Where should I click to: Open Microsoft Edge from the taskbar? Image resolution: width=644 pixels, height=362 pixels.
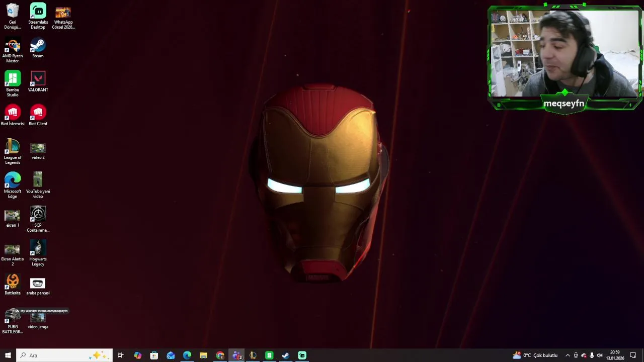pos(187,355)
